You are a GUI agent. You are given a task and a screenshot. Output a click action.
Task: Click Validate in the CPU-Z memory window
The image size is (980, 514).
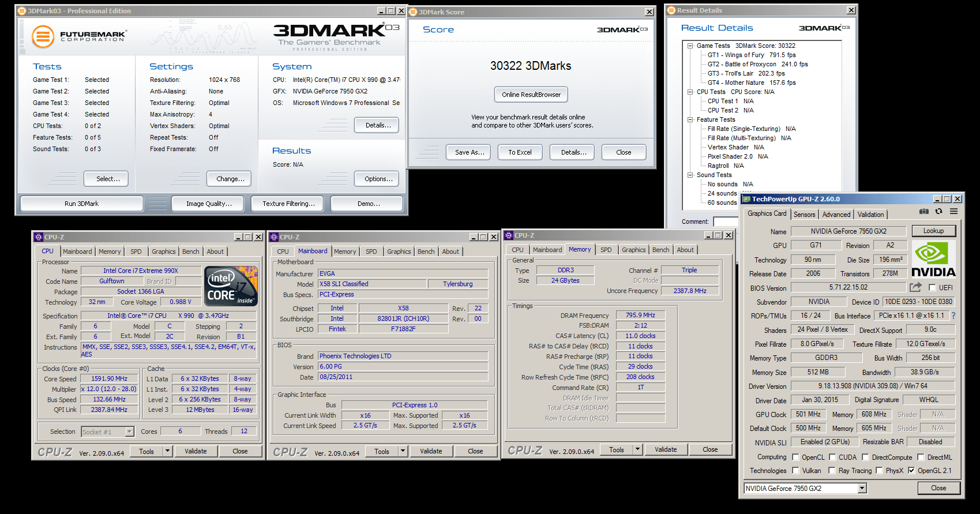[x=666, y=449]
